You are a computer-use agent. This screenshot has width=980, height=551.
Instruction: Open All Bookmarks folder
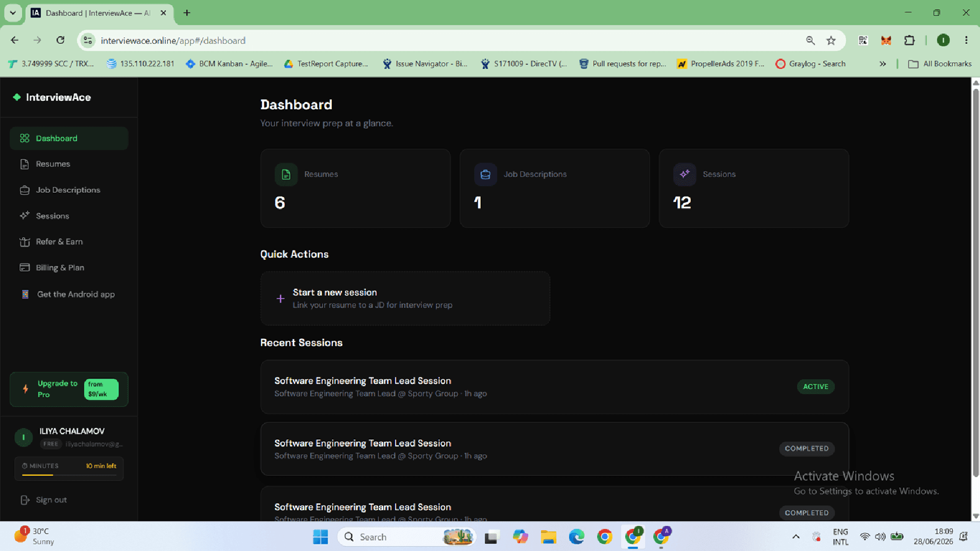coord(940,64)
